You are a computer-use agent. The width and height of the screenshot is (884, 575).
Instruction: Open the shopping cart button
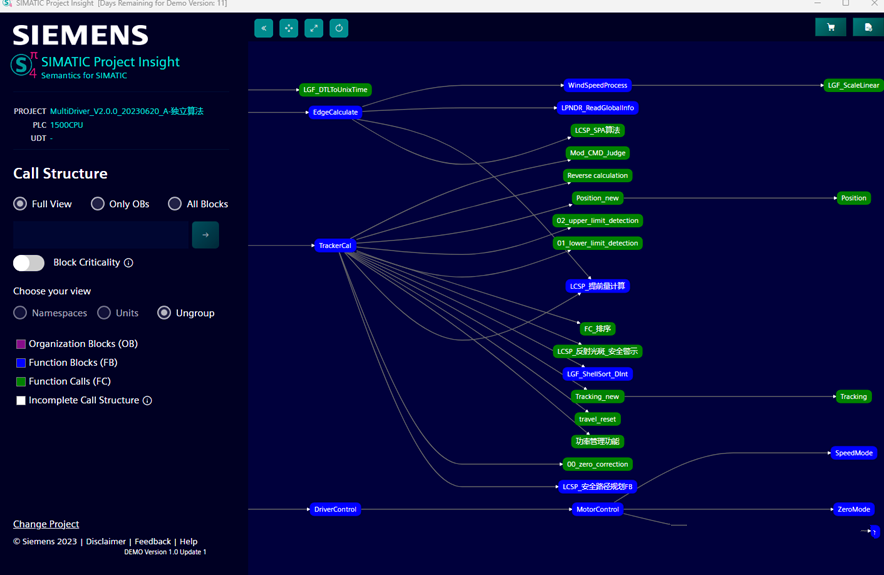click(x=830, y=27)
